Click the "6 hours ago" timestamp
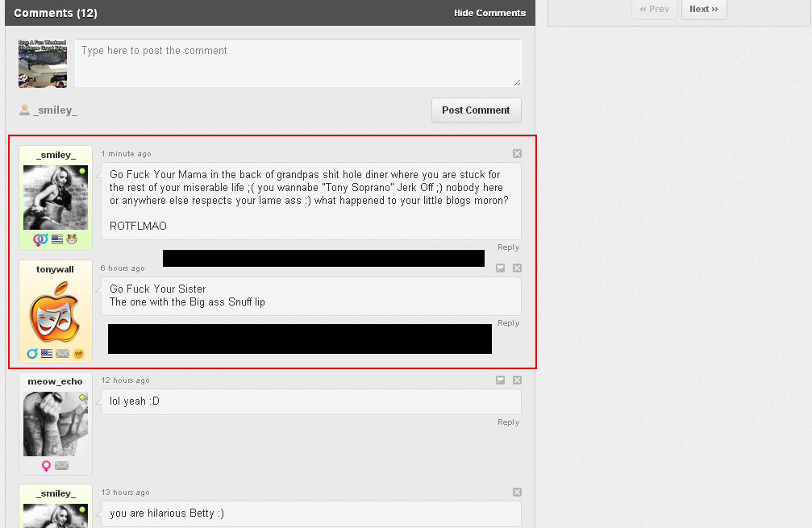 [x=123, y=268]
